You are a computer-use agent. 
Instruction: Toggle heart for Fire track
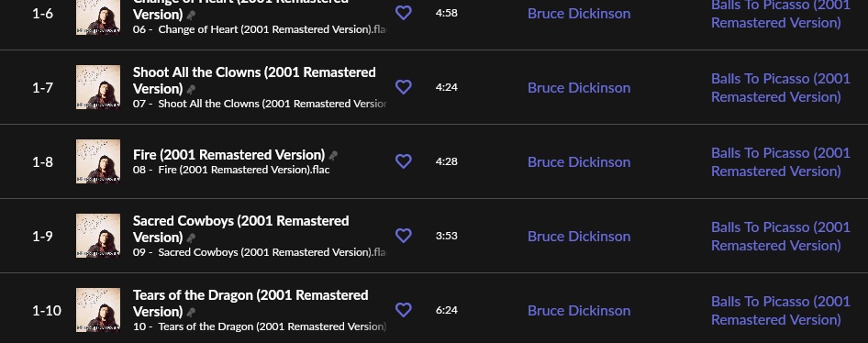click(404, 161)
